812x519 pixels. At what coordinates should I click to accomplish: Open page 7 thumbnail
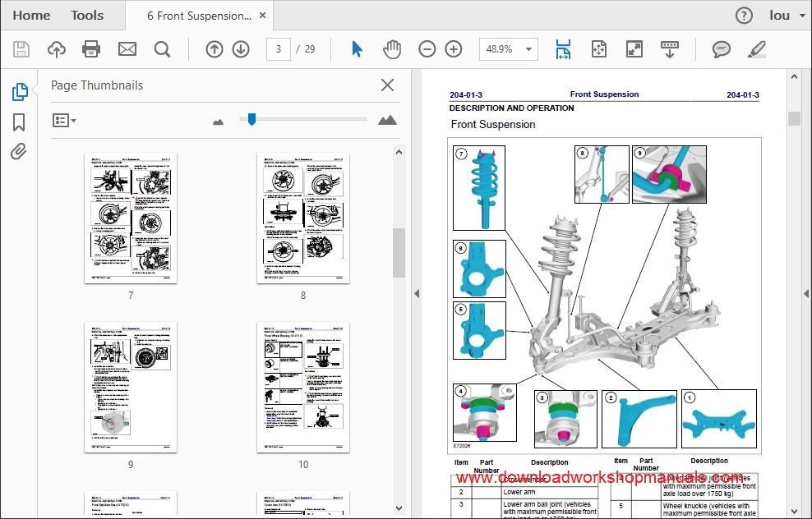click(x=131, y=218)
